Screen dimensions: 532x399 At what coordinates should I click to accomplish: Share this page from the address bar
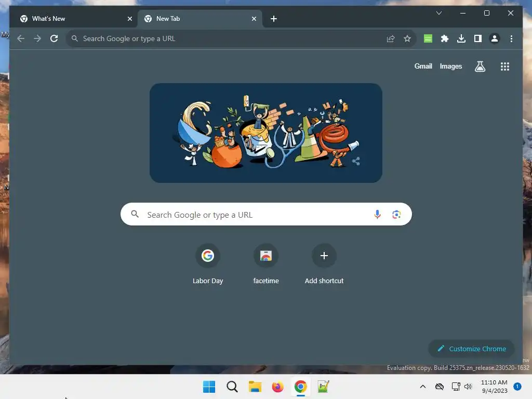pyautogui.click(x=391, y=38)
